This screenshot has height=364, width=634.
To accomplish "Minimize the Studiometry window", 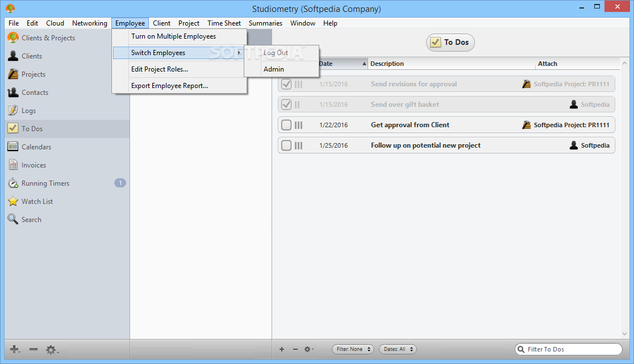I will pyautogui.click(x=581, y=7).
